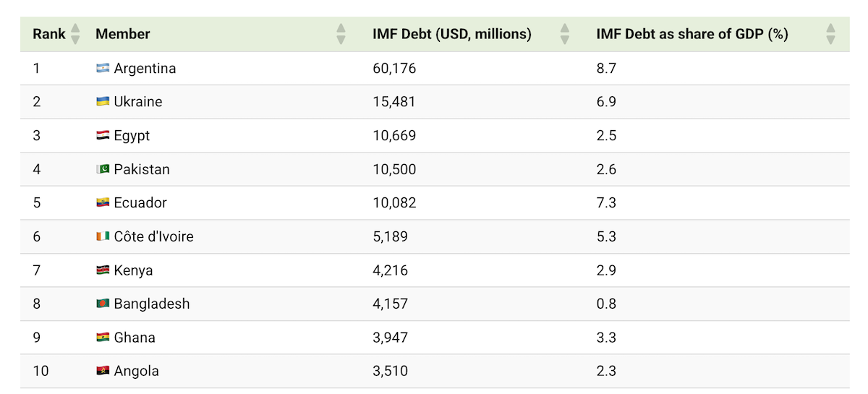The width and height of the screenshot is (868, 394).
Task: Click the Ghana member name
Action: [x=135, y=338]
